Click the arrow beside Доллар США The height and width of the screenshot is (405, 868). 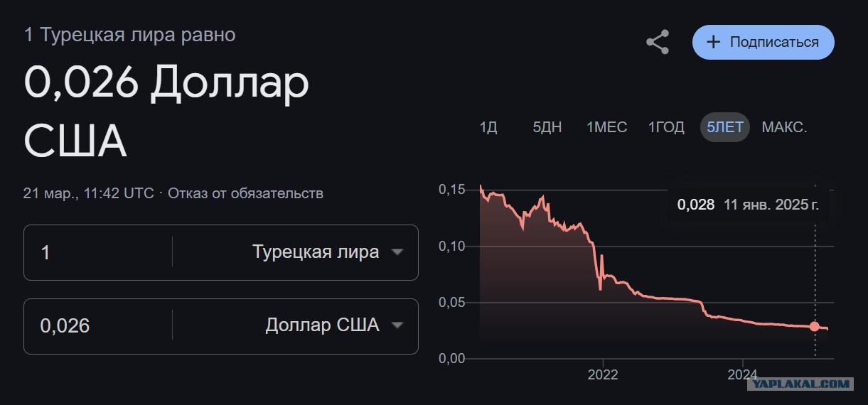(x=397, y=325)
